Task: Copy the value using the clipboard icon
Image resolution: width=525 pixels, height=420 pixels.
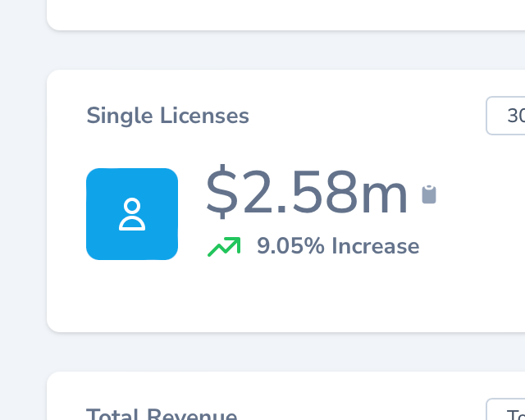Action: click(x=429, y=194)
